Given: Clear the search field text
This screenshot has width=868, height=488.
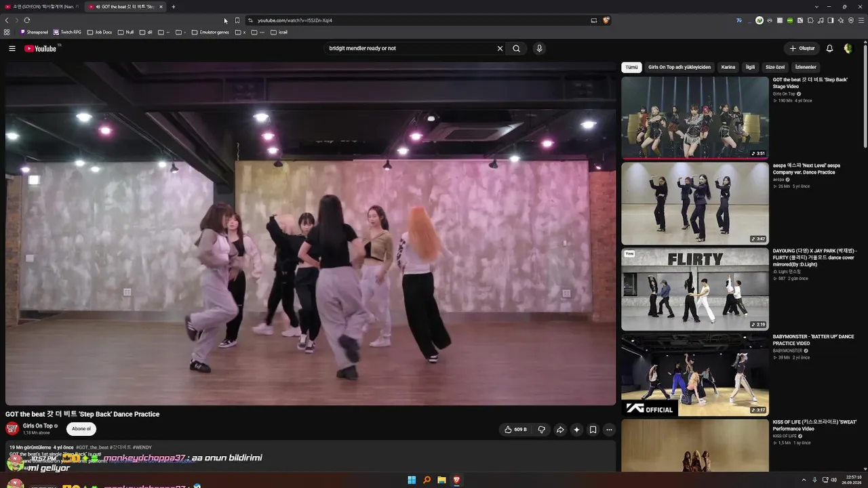Looking at the screenshot, I should pos(500,48).
